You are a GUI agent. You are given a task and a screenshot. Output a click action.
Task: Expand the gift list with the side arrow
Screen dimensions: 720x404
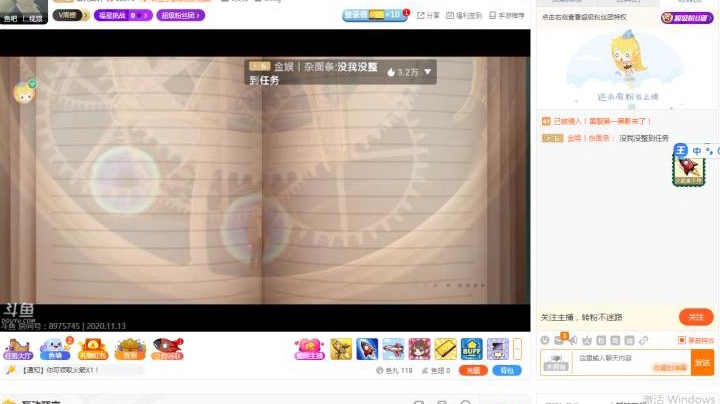[x=518, y=349]
